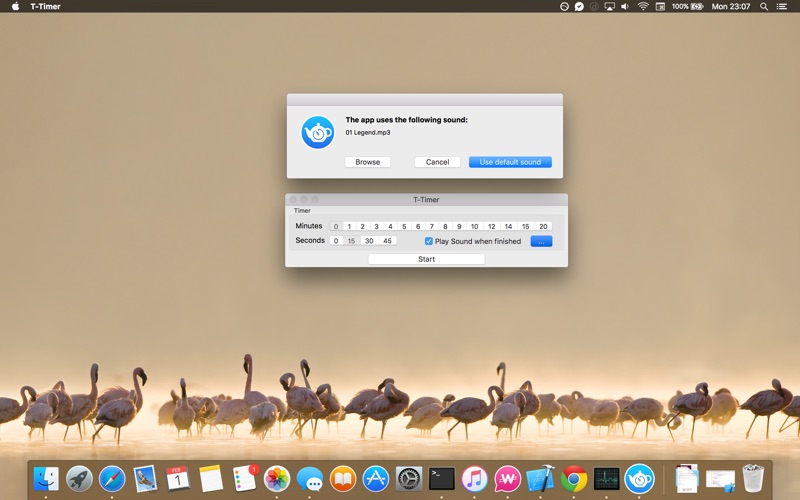Image resolution: width=800 pixels, height=500 pixels.
Task: Uncheck Play Sound when finished
Action: (x=429, y=241)
